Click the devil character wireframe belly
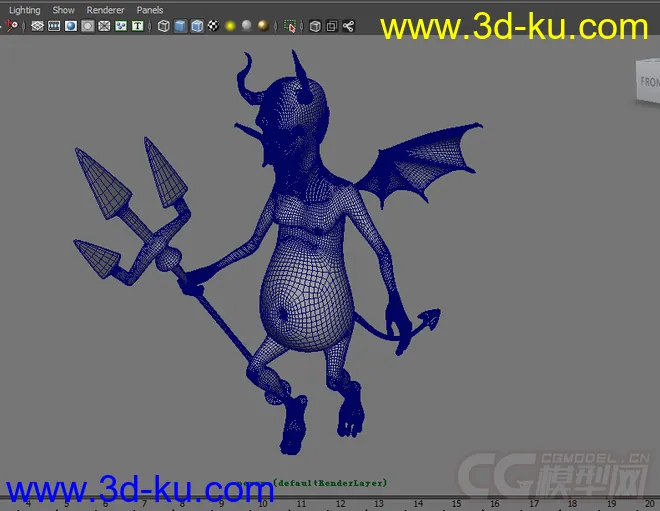Viewport: 660px width, 511px height. pos(306,297)
